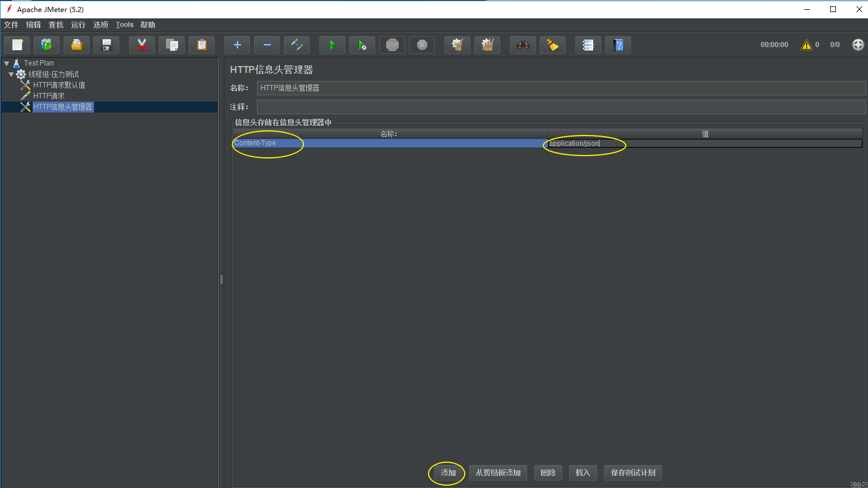Reset search with the brush icon
The image size is (868, 488).
[x=553, y=45]
